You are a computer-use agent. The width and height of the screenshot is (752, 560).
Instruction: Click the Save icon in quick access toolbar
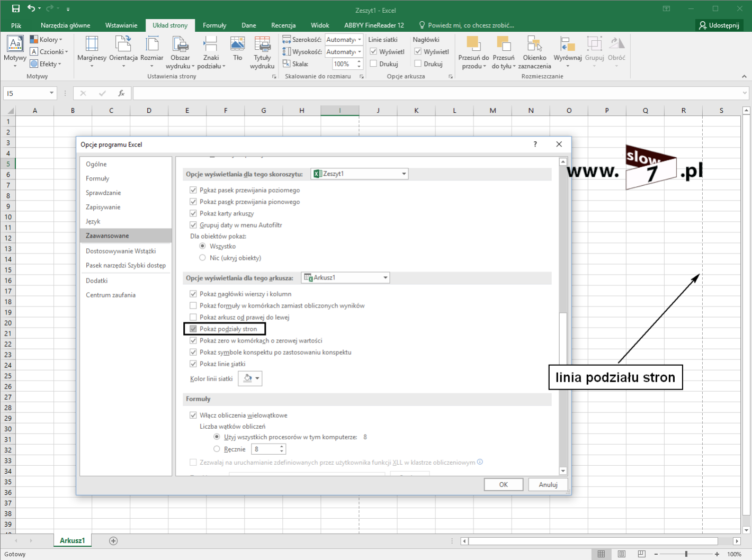click(16, 8)
